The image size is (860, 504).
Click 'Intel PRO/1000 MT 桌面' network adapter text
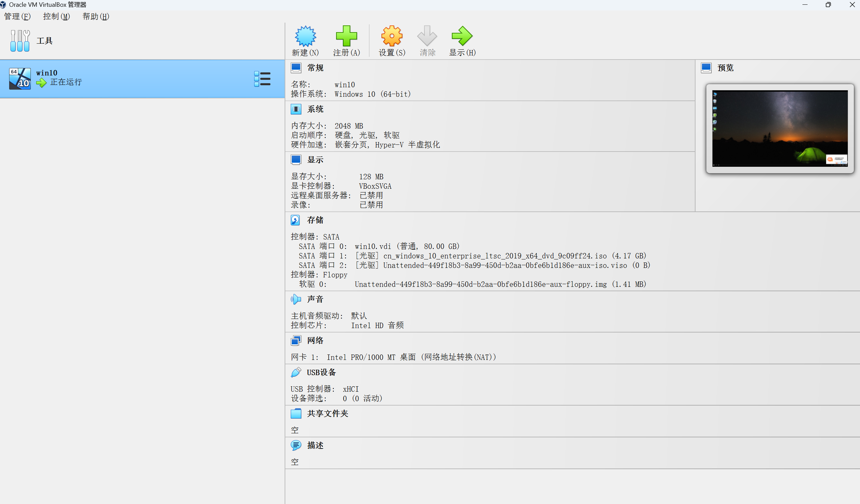tap(371, 357)
